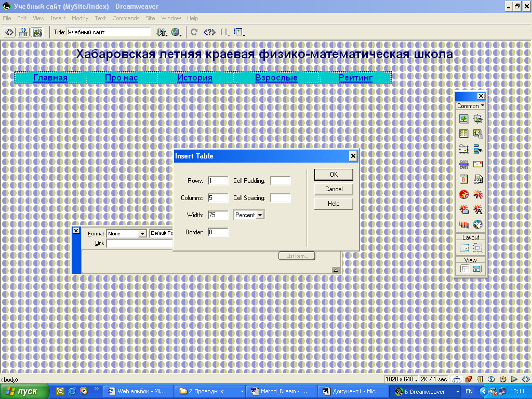
Task: Switch to Show Code View
Action: click(9, 32)
